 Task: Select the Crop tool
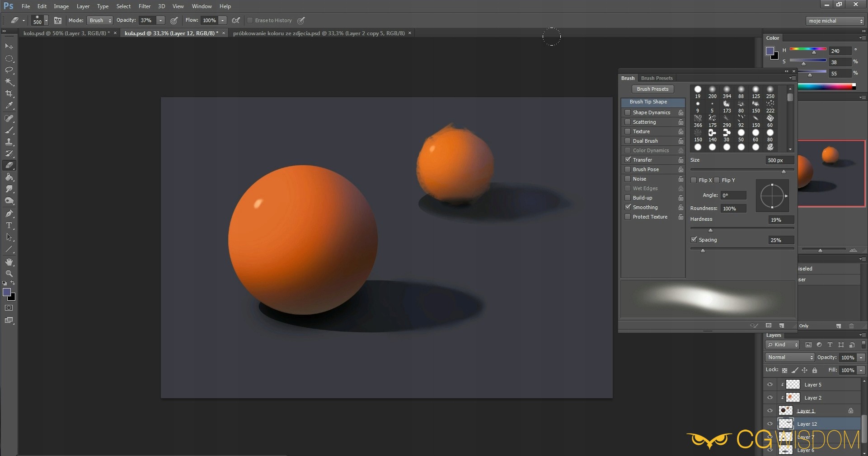[x=9, y=93]
